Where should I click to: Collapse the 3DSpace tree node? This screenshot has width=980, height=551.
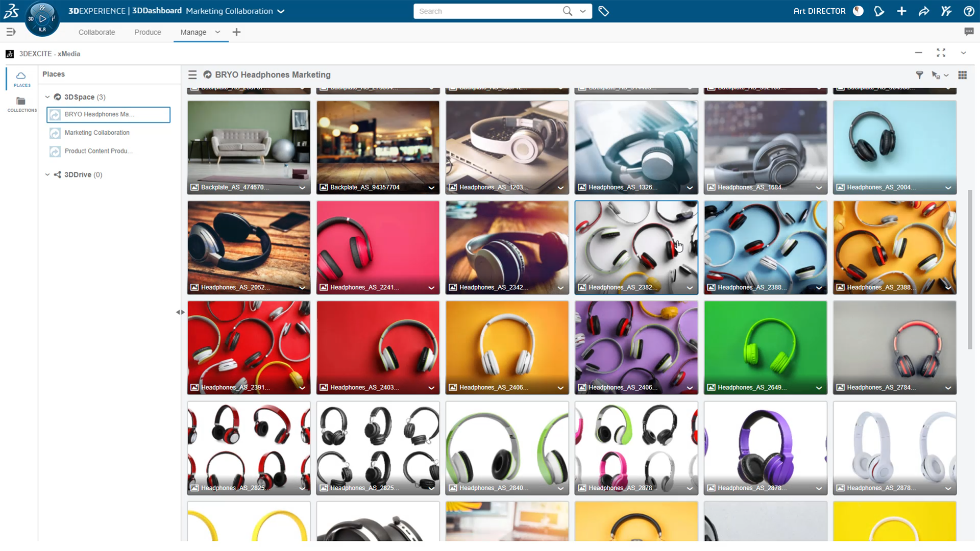point(47,97)
